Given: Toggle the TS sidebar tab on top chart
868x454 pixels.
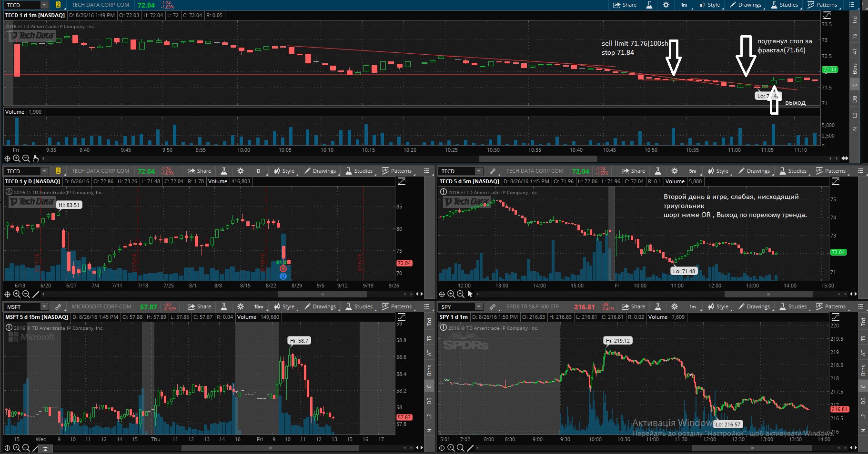Looking at the screenshot, I should click(855, 37).
